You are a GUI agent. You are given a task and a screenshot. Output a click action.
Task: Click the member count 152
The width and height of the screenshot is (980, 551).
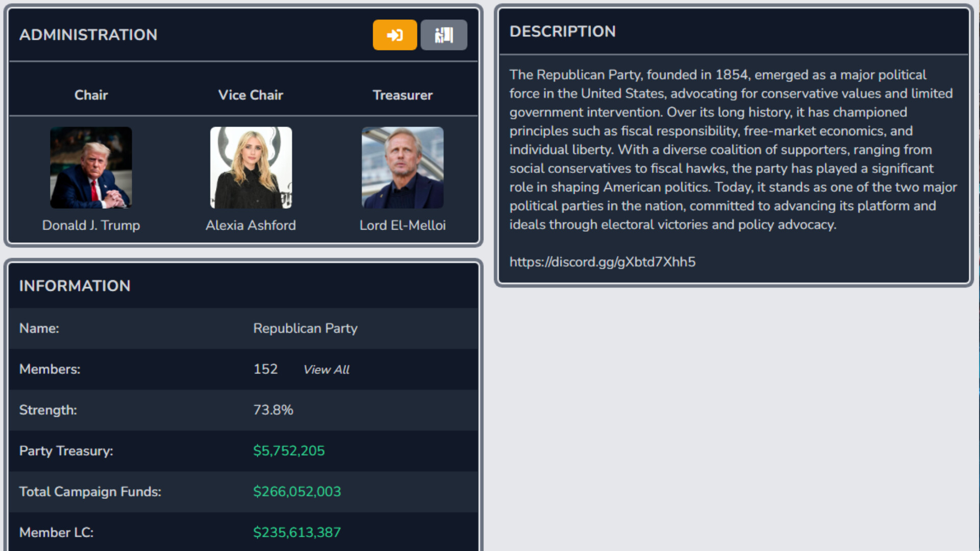[265, 369]
